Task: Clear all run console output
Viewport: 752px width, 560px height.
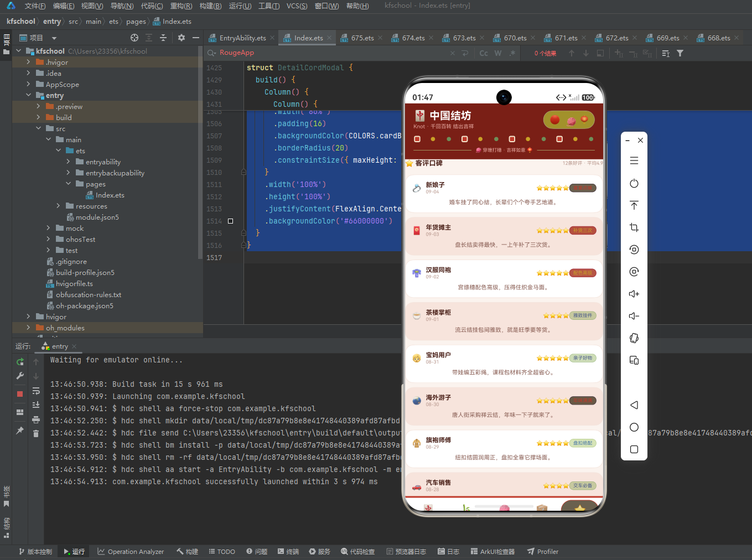Action: coord(36,434)
